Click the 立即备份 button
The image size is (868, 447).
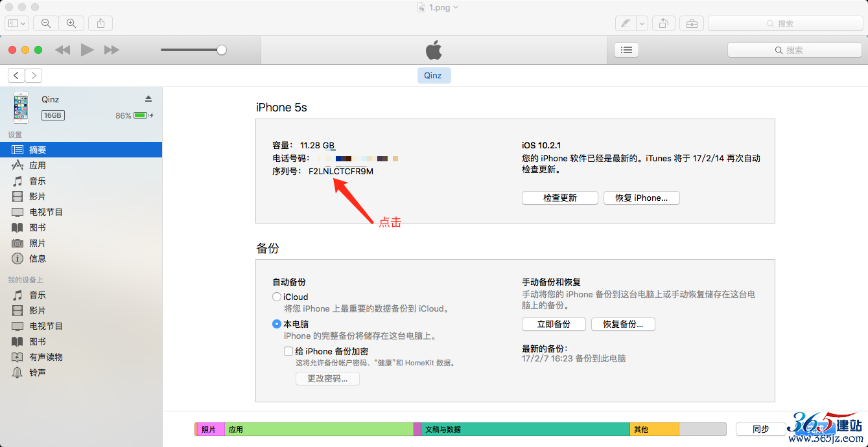click(x=554, y=324)
